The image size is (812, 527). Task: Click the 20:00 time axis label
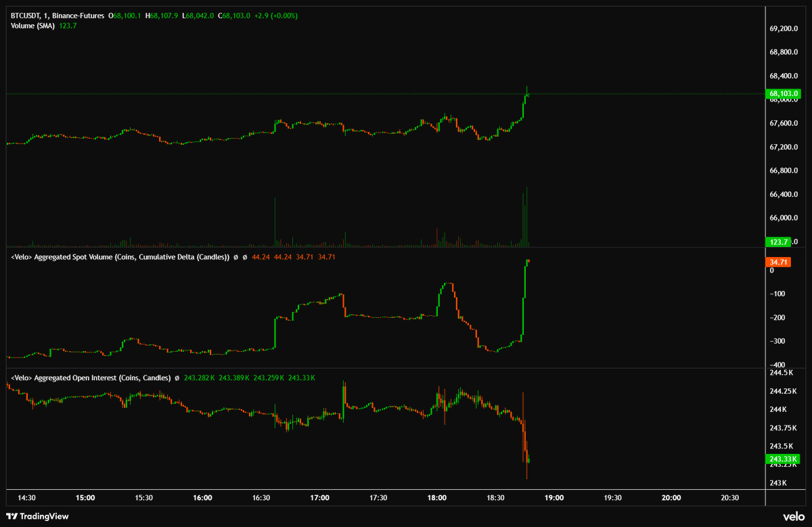pyautogui.click(x=671, y=498)
